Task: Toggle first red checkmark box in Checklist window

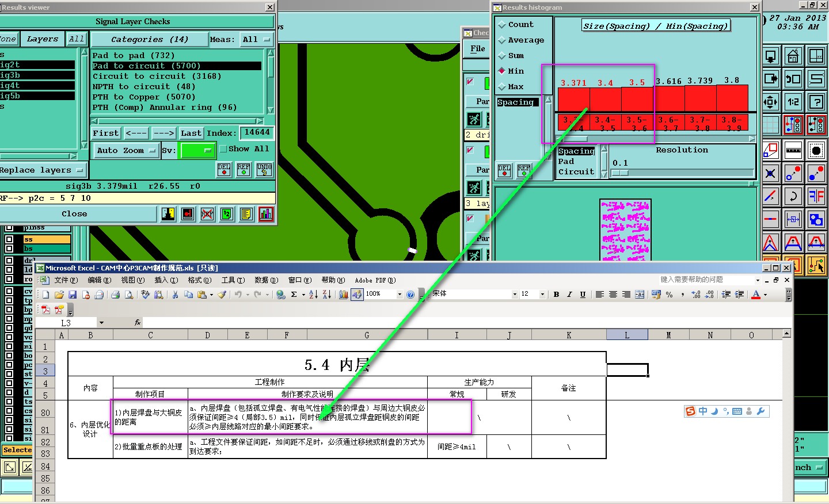Action: (x=470, y=82)
